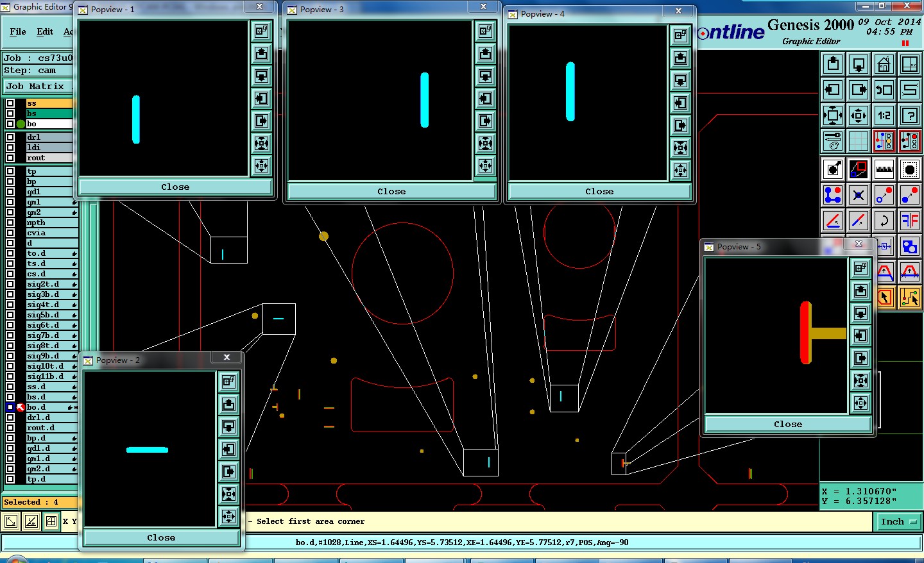Toggle the checkbox for layer bs
This screenshot has height=563, width=924.
[x=10, y=113]
